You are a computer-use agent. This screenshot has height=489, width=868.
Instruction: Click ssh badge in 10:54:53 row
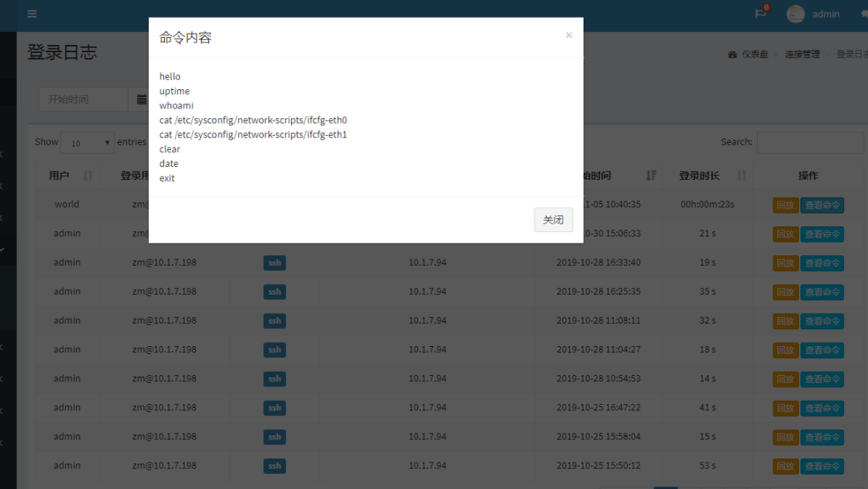275,379
